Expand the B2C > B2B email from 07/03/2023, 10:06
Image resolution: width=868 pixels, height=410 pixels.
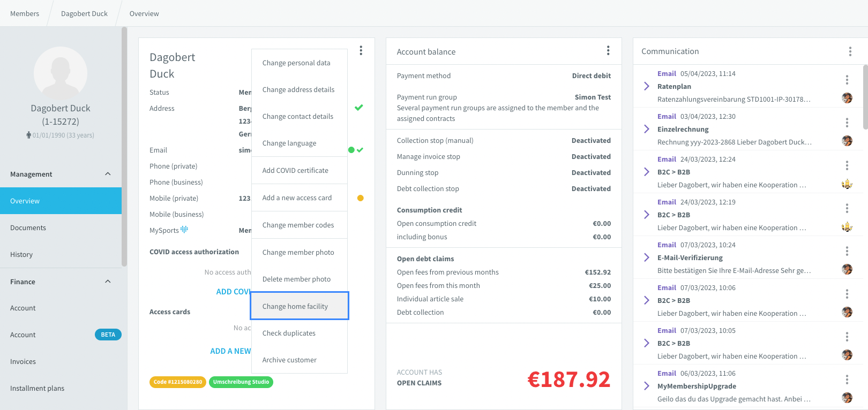point(647,300)
